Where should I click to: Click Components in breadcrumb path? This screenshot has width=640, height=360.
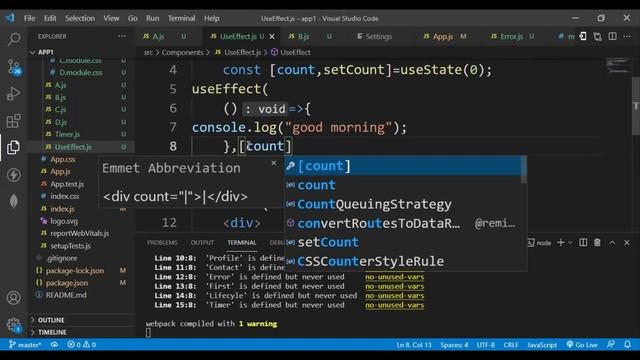pos(182,52)
